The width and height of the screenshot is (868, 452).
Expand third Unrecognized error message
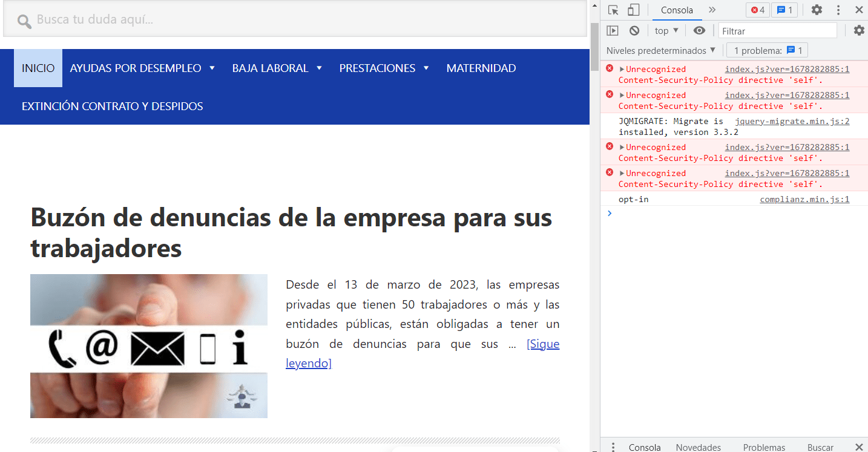(x=622, y=147)
